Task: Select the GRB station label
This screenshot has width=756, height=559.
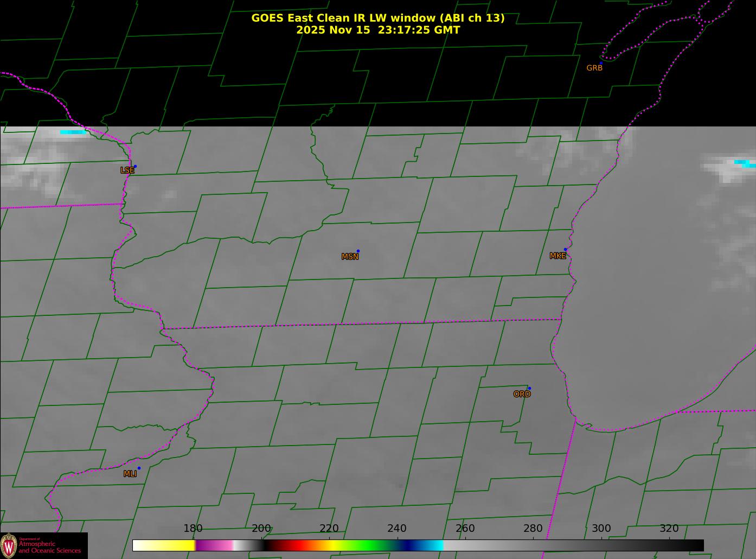Action: (x=594, y=68)
